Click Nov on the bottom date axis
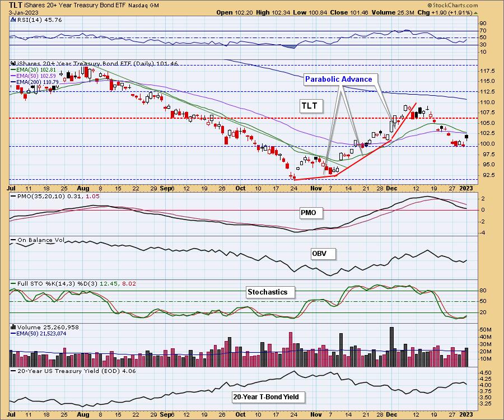The image size is (504, 420). (316, 414)
